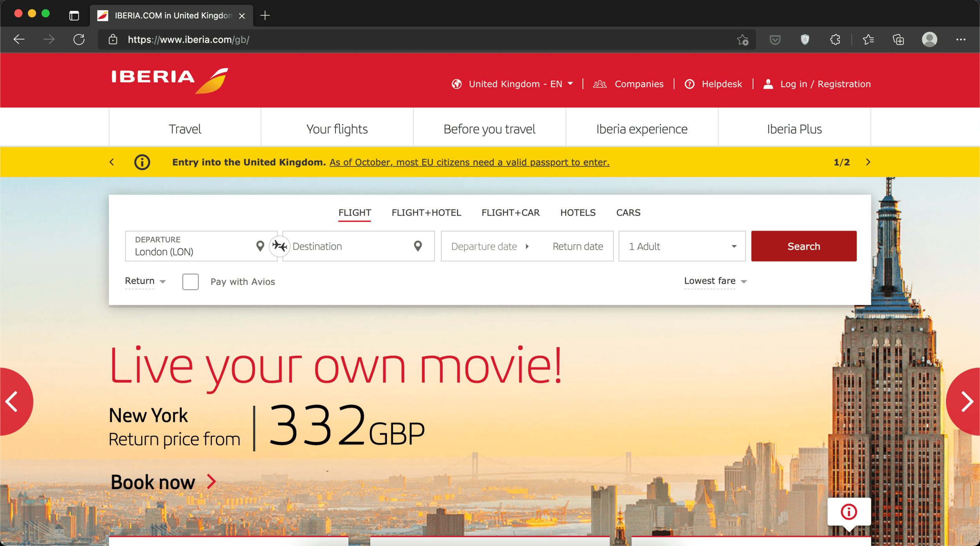Go to next hero slide with right arrow
980x546 pixels.
coord(967,401)
